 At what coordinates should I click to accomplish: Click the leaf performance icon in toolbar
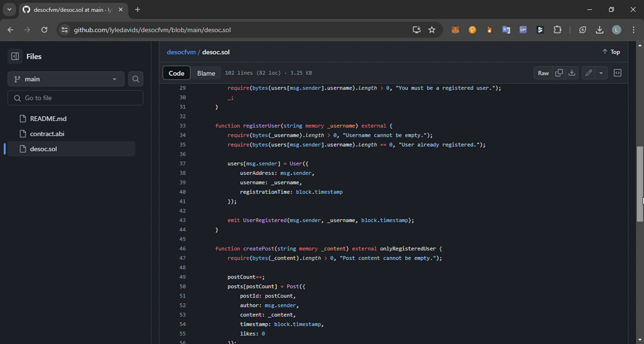click(583, 30)
